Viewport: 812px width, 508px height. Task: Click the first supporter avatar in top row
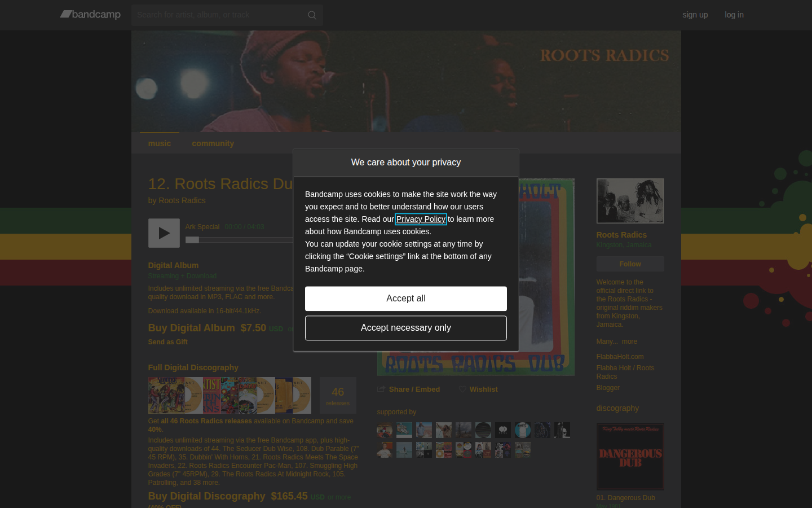coord(385,430)
